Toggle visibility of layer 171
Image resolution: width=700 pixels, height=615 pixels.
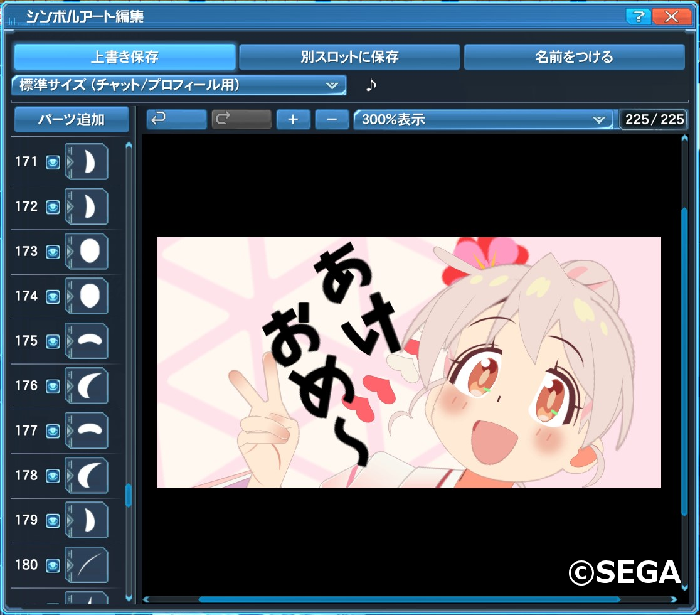tap(53, 162)
